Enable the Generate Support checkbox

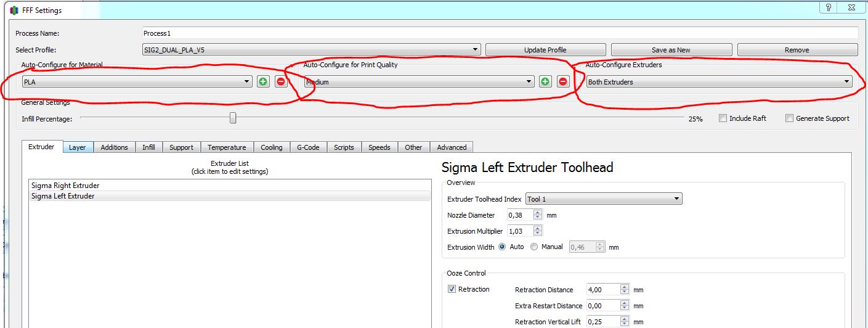789,118
